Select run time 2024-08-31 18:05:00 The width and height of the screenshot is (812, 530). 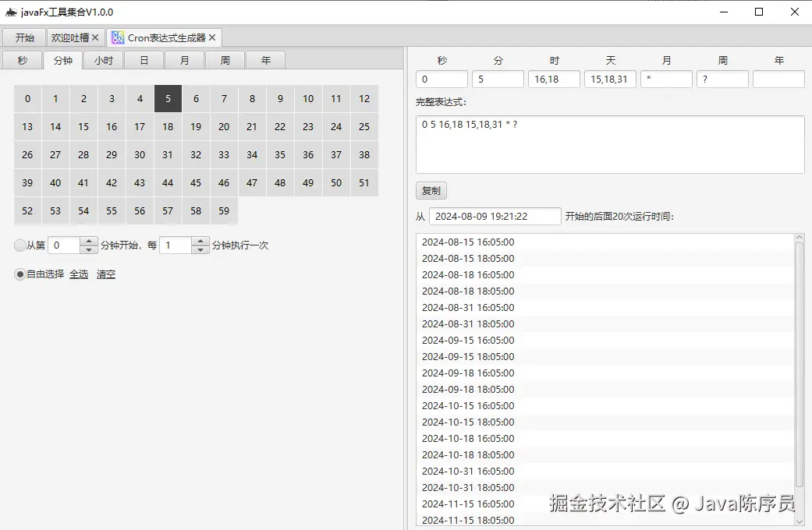tap(605, 324)
